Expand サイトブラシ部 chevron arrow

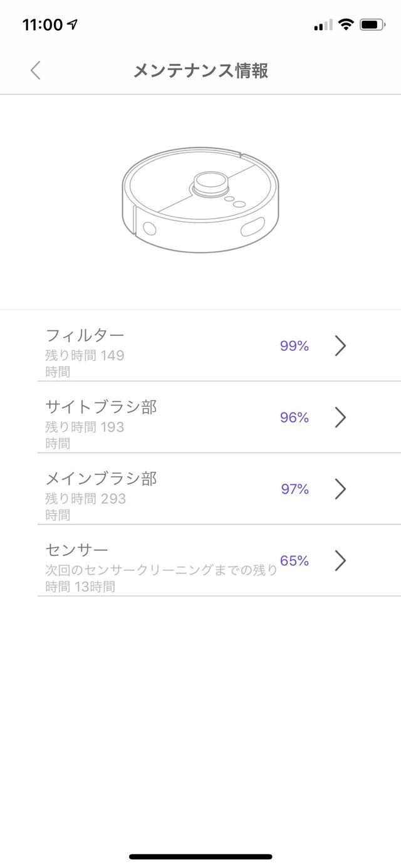tap(340, 417)
